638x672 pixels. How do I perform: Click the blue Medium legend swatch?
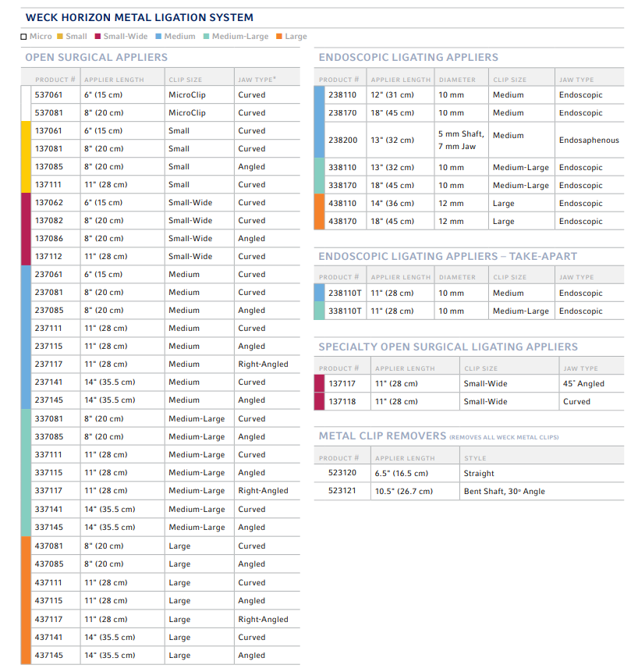(x=158, y=37)
